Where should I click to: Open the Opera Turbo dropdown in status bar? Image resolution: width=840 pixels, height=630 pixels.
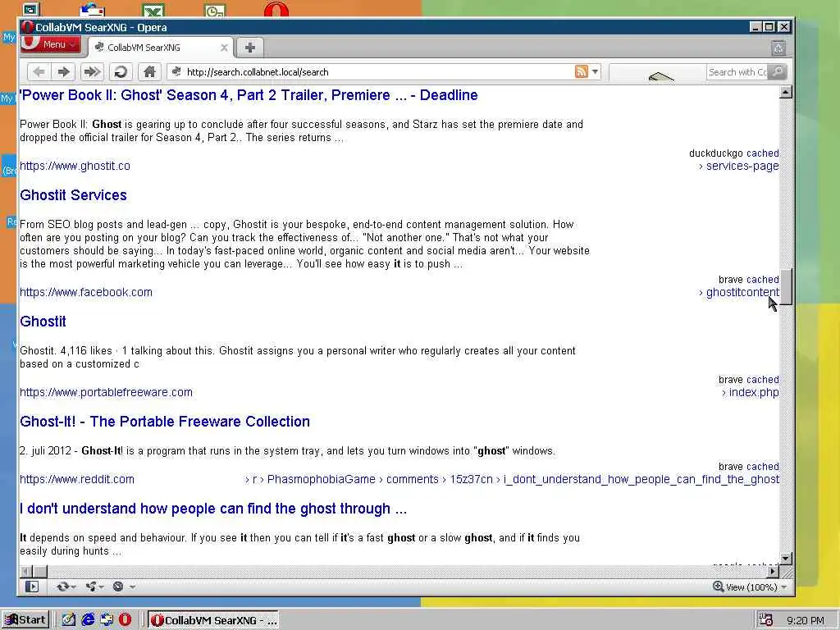coord(123,587)
